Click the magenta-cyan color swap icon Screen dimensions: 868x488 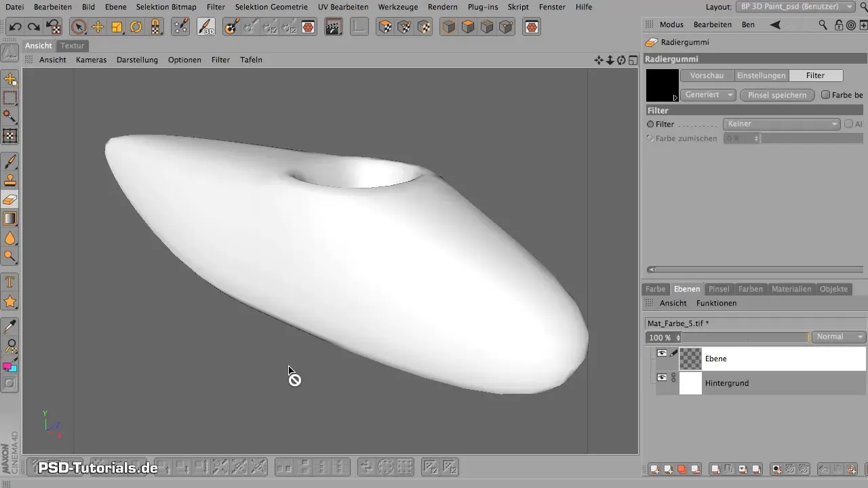(x=10, y=367)
